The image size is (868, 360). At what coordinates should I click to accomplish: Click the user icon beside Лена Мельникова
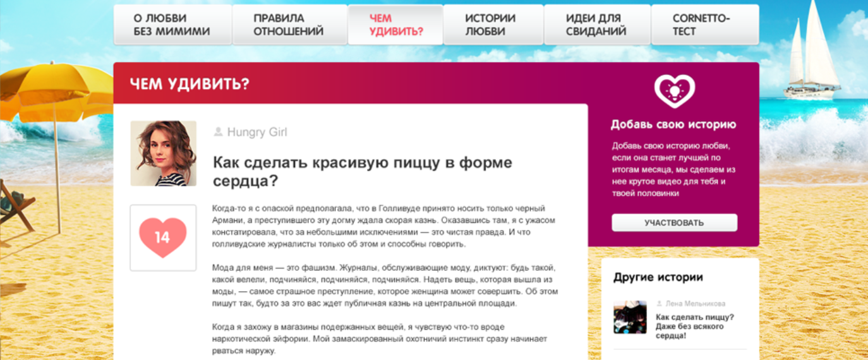660,304
